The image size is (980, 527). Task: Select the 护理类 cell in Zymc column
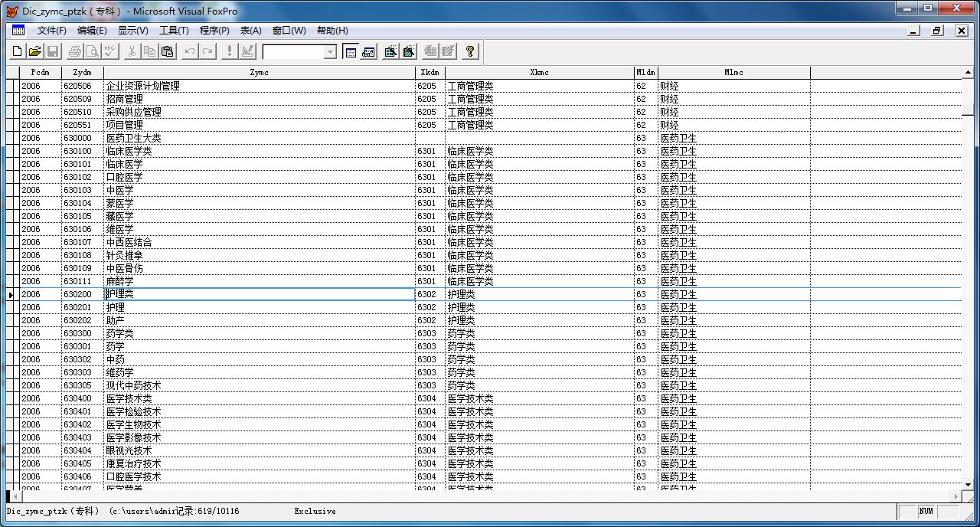[259, 294]
